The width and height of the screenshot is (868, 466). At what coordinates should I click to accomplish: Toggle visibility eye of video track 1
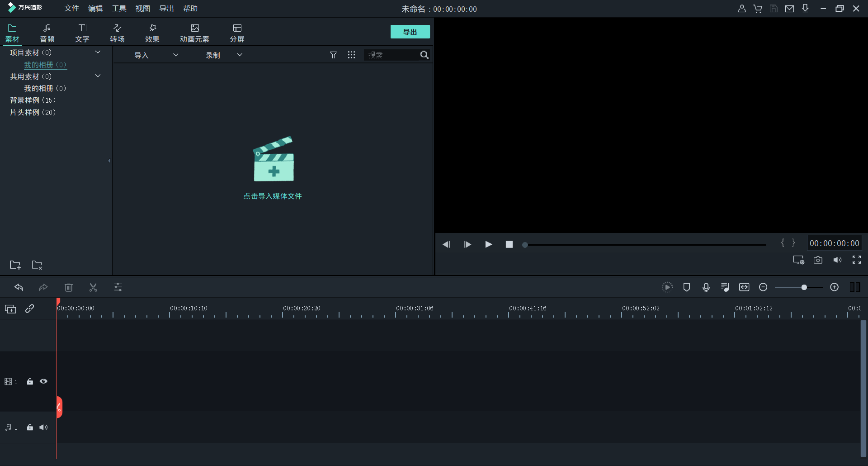tap(43, 381)
